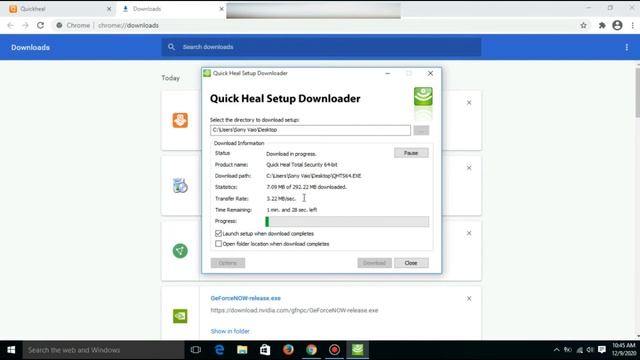Click the Close button in downloader dialog
This screenshot has height=360, width=640.
click(411, 263)
